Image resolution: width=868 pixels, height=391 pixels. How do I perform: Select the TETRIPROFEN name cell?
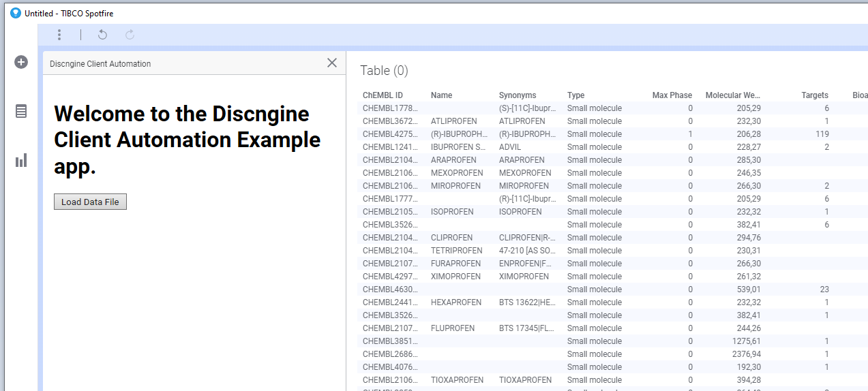point(456,251)
